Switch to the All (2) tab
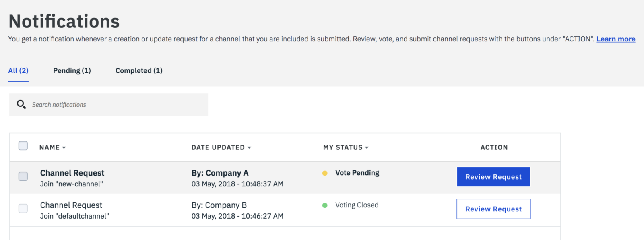644x240 pixels. [x=19, y=71]
